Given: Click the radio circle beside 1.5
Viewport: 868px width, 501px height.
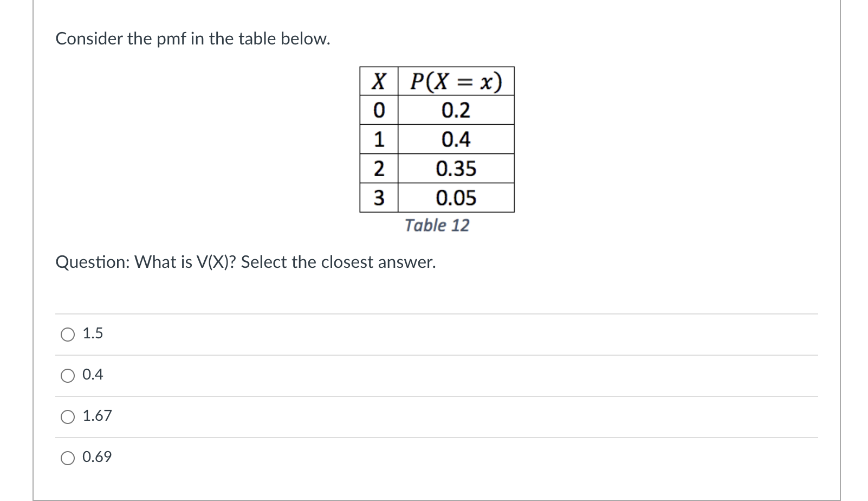Looking at the screenshot, I should pyautogui.click(x=68, y=334).
